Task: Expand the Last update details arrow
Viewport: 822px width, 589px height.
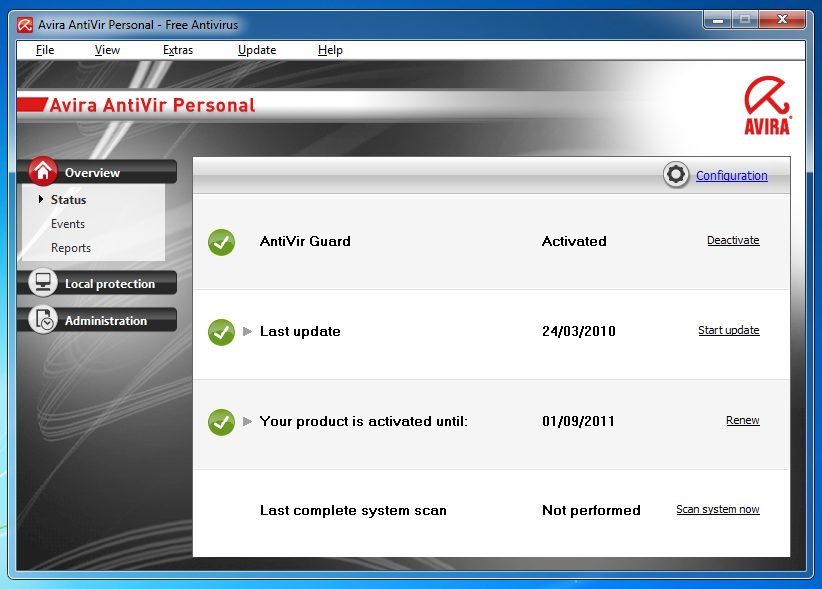Action: (248, 332)
